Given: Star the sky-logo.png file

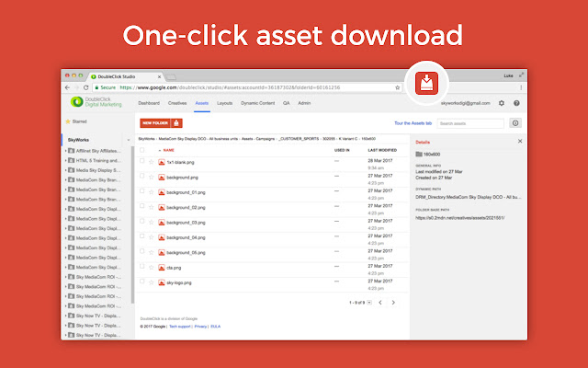Looking at the screenshot, I should [151, 282].
